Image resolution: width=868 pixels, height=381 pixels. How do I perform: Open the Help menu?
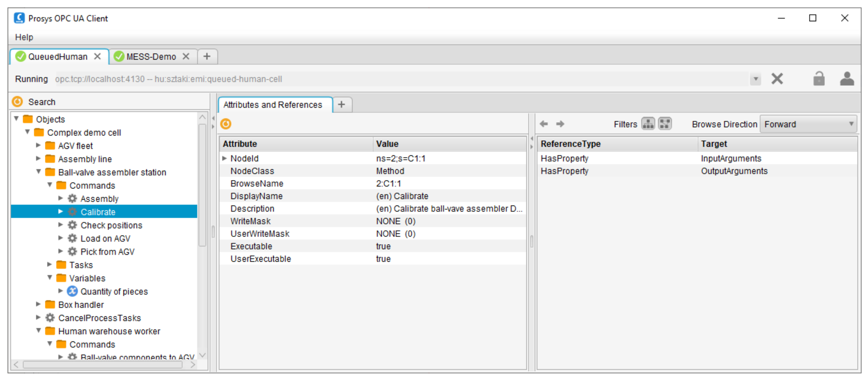point(24,37)
